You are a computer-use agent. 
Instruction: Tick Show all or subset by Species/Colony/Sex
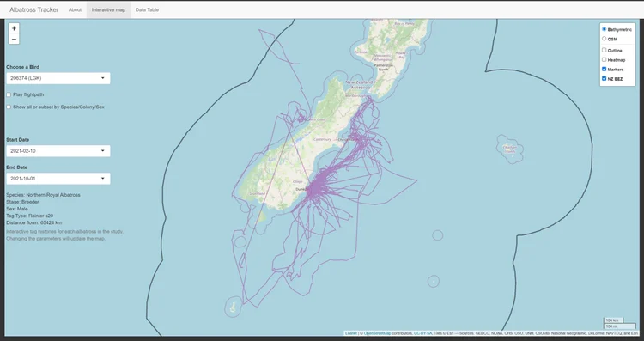click(x=9, y=107)
